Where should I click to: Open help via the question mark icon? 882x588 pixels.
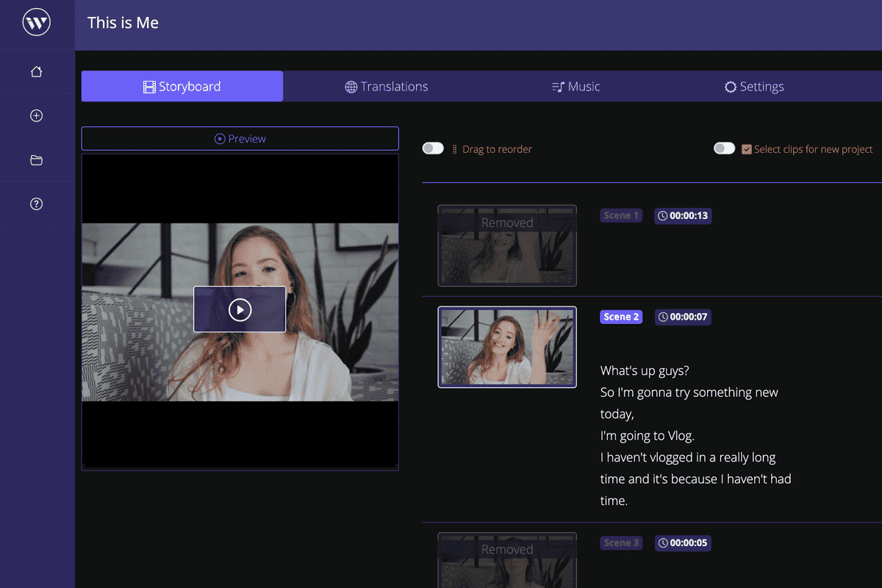(37, 204)
